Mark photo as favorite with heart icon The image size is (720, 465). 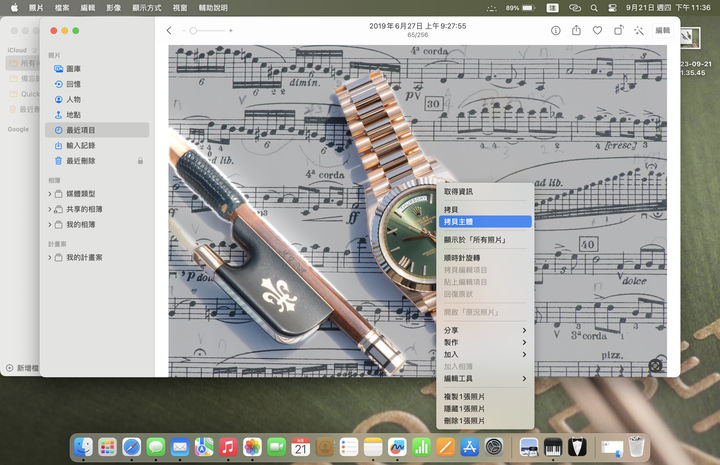[597, 30]
